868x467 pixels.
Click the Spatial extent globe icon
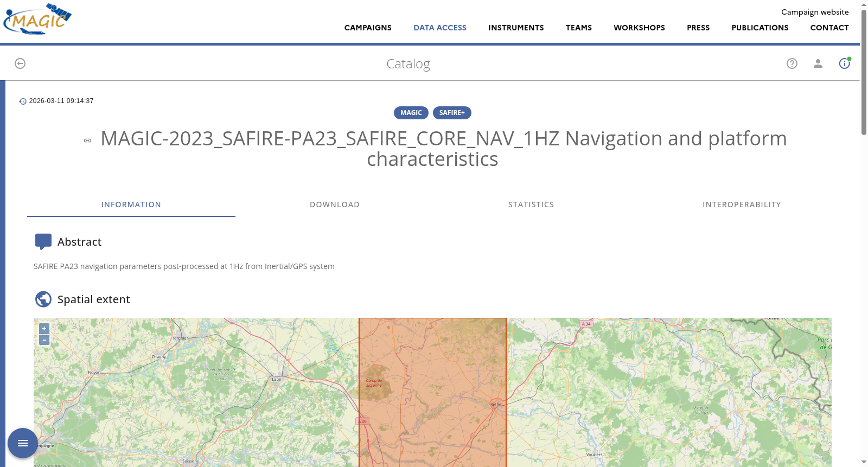tap(43, 299)
